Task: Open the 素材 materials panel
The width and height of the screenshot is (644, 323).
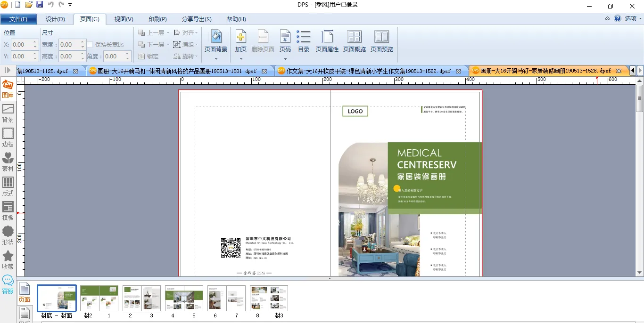Action: pyautogui.click(x=8, y=161)
